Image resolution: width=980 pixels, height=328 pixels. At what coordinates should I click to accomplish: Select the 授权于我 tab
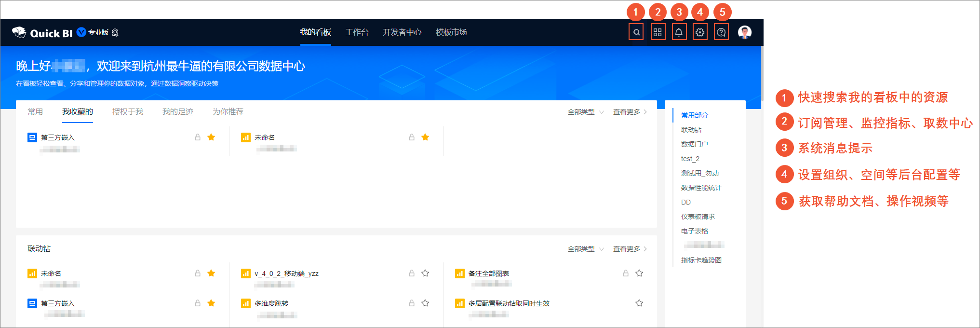128,112
